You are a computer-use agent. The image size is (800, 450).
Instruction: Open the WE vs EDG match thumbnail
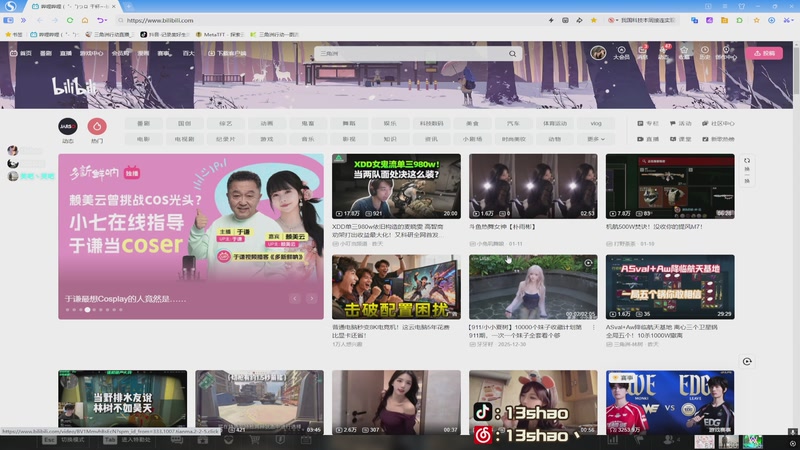tap(670, 403)
